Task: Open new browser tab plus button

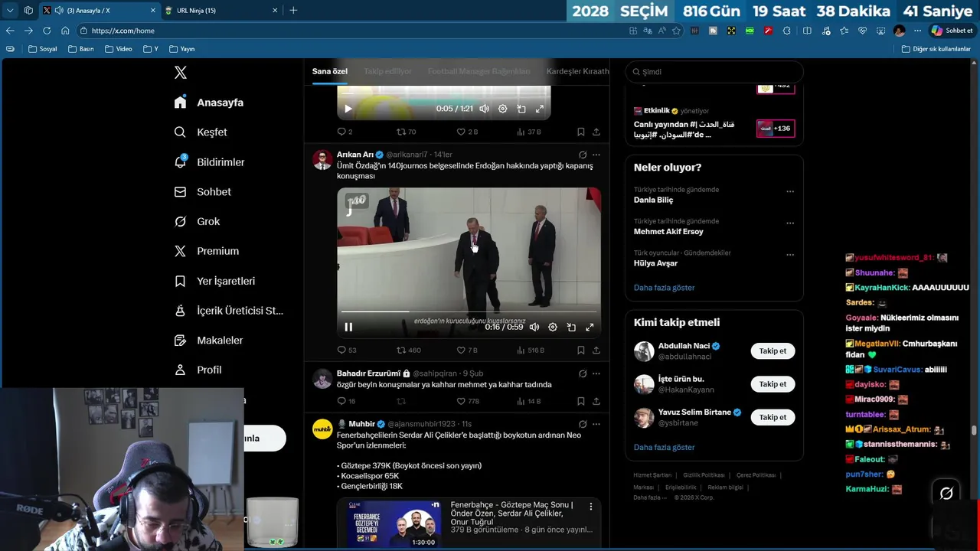Action: 293,10
